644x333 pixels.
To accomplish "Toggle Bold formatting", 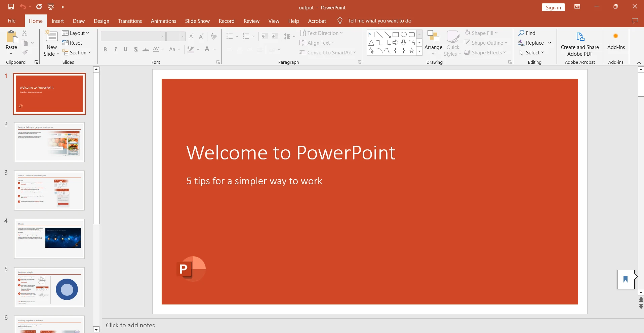I will pos(105,50).
